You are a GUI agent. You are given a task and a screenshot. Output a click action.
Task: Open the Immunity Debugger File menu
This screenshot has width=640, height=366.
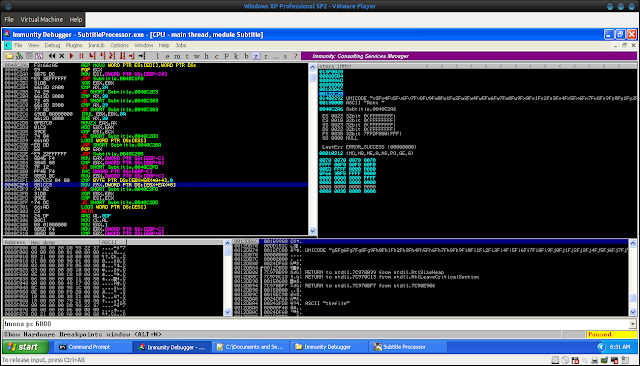pos(18,45)
